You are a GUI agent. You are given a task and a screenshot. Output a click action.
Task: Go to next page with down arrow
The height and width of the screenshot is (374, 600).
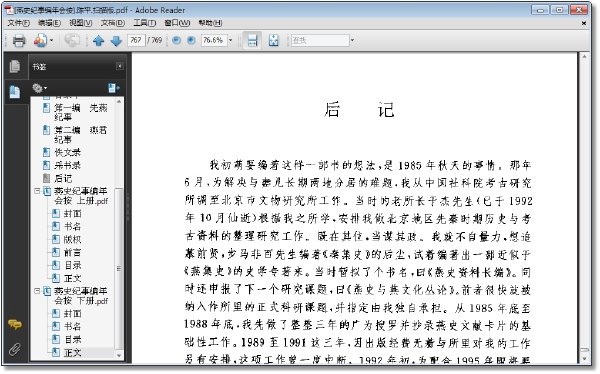click(x=116, y=40)
